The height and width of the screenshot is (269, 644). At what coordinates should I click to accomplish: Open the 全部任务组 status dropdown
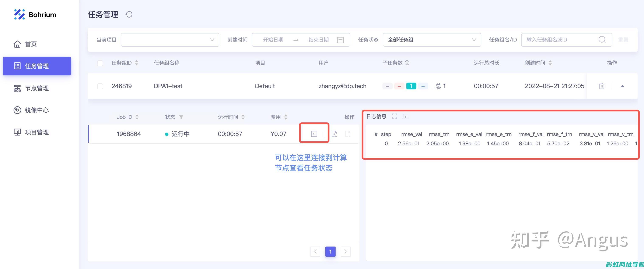[432, 40]
